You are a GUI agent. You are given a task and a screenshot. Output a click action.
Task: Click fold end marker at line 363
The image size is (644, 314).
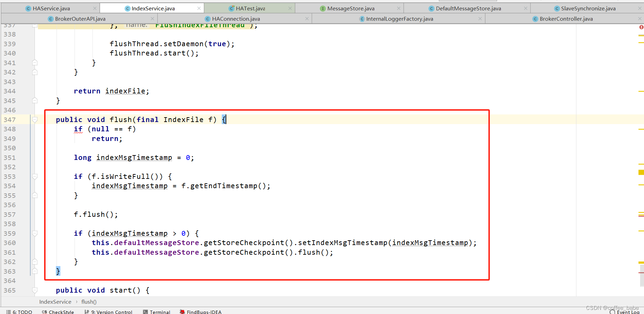35,271
